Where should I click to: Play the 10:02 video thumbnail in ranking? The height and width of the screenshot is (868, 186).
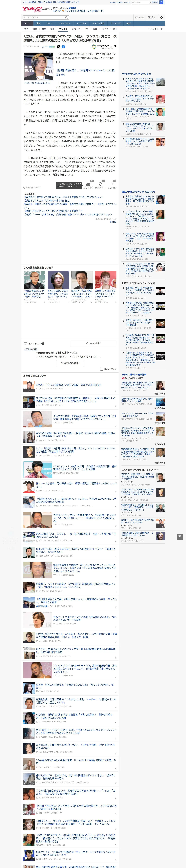tap(160, 356)
